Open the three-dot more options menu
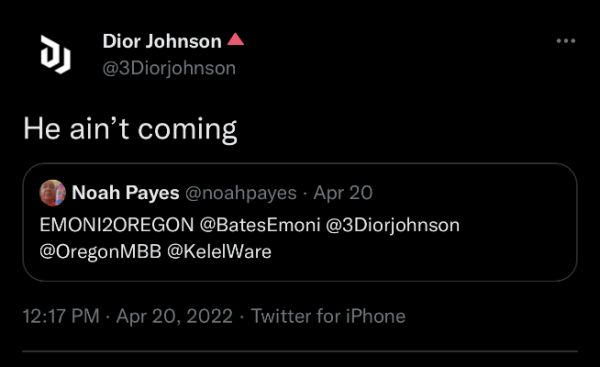 pos(566,41)
